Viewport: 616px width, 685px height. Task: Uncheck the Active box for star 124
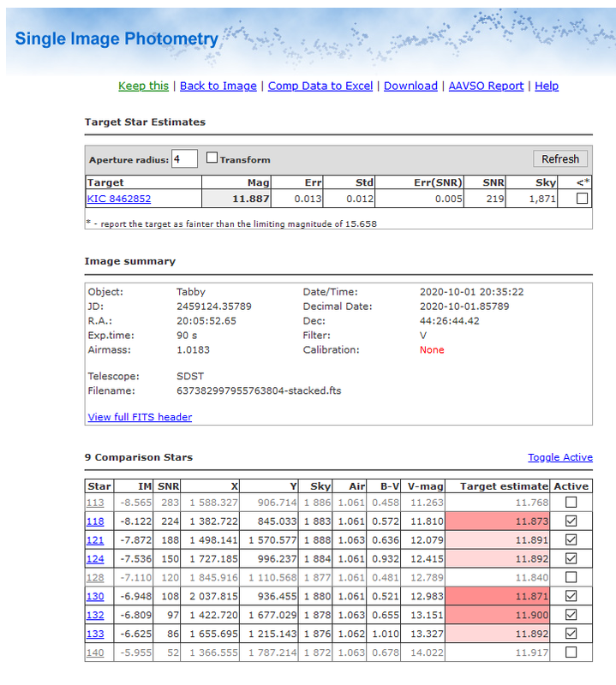coord(571,559)
